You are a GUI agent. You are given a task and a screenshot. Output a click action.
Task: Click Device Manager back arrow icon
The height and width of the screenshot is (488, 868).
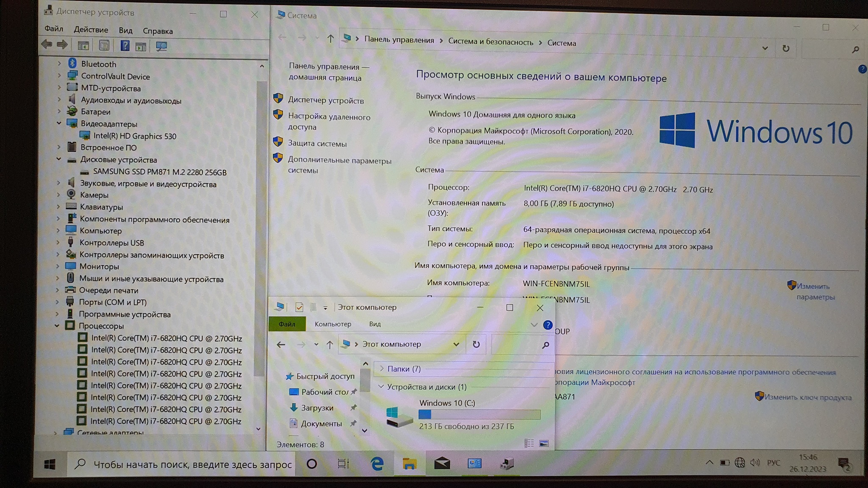(47, 44)
